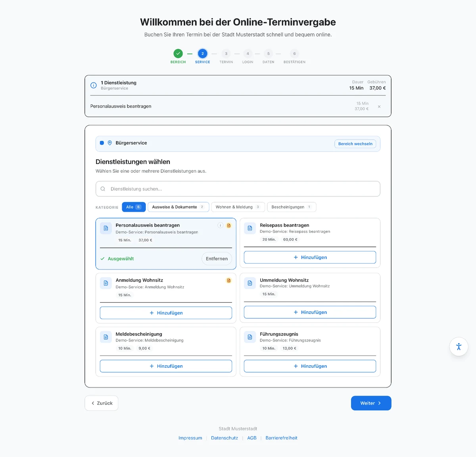Open the Datenschutz footer link

[225, 438]
